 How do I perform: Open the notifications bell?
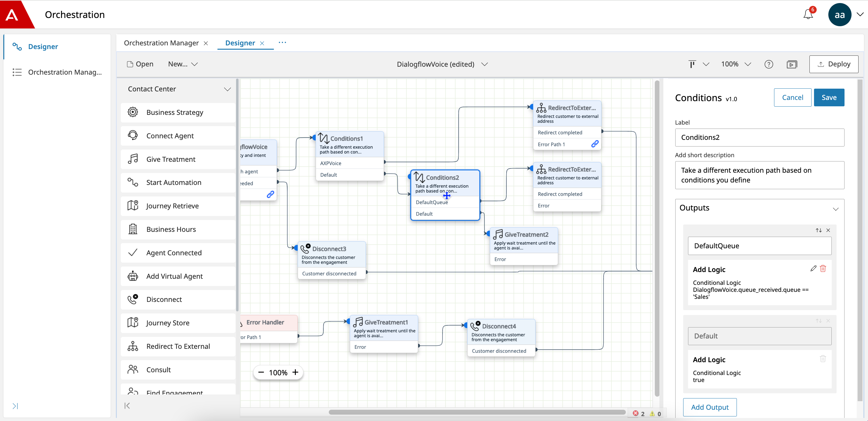[x=808, y=15]
